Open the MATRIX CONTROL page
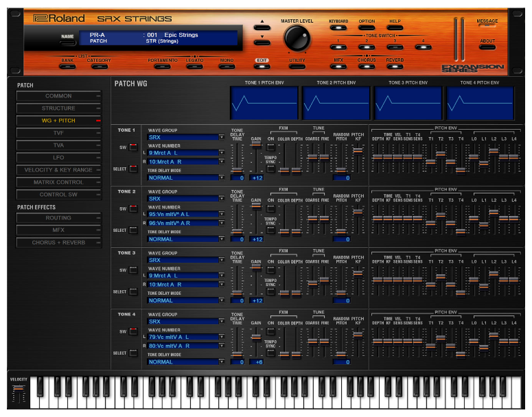 [x=59, y=182]
